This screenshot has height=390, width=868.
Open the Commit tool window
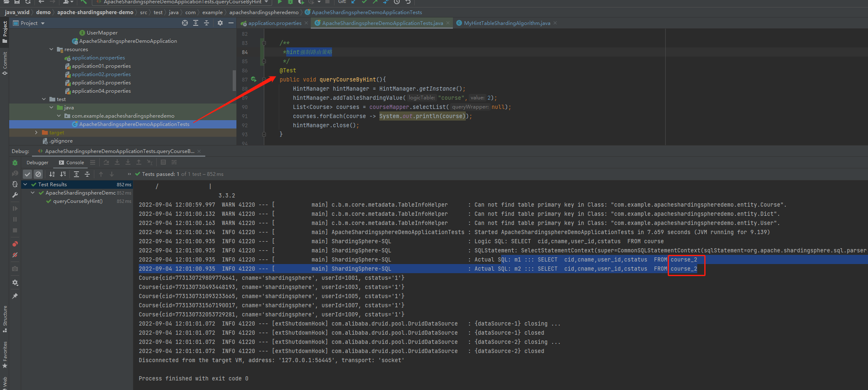pyautogui.click(x=5, y=63)
